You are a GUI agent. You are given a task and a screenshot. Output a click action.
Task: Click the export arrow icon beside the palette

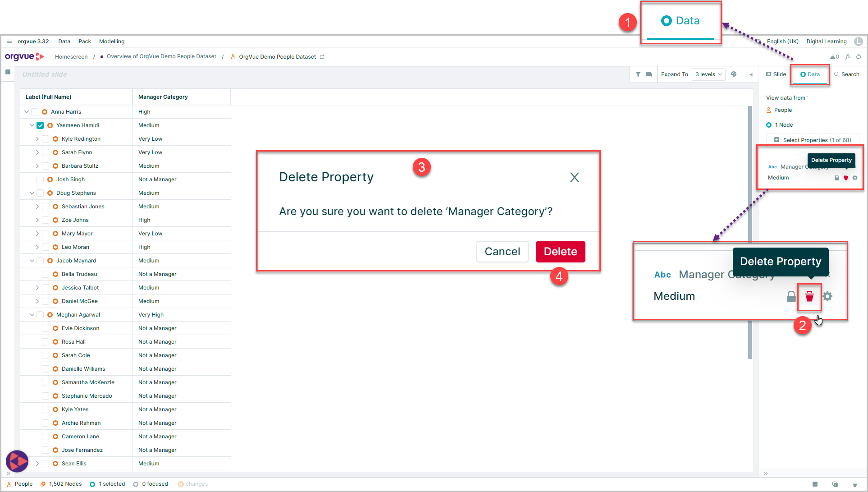click(x=750, y=74)
